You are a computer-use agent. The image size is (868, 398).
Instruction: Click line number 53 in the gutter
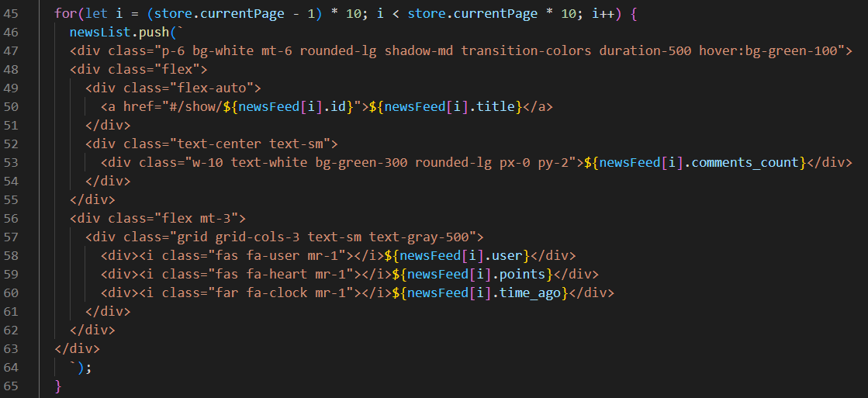click(11, 163)
